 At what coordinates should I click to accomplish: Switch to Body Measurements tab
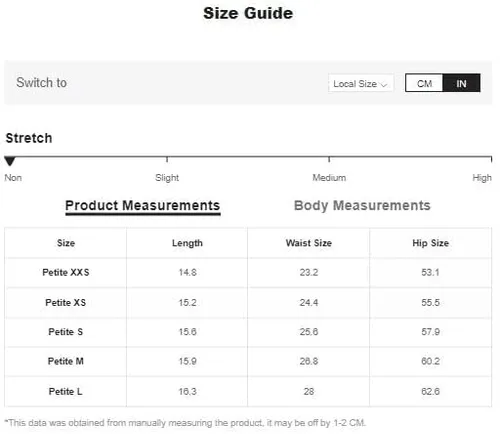pos(362,205)
